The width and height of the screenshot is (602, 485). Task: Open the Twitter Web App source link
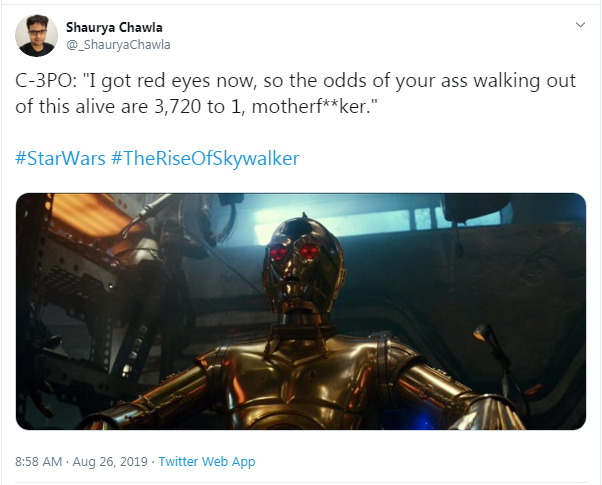coord(208,461)
